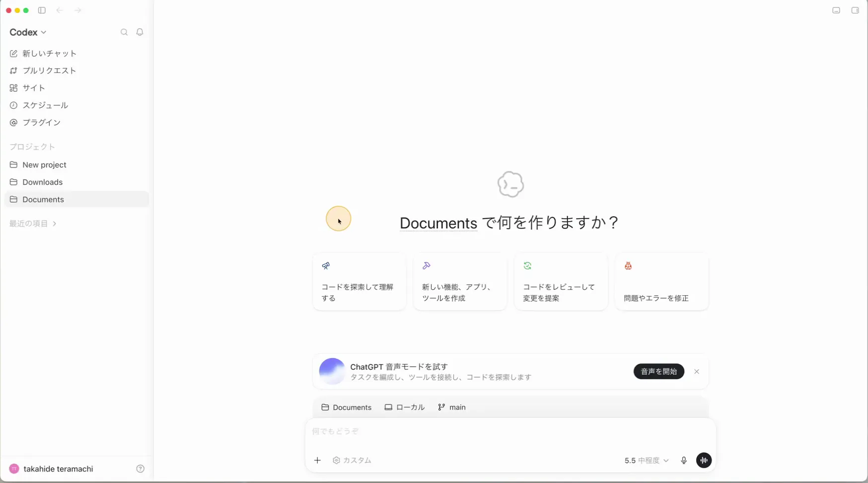Click the telescope icon on explore card
Screen dimensions: 868x483
[x=326, y=266]
